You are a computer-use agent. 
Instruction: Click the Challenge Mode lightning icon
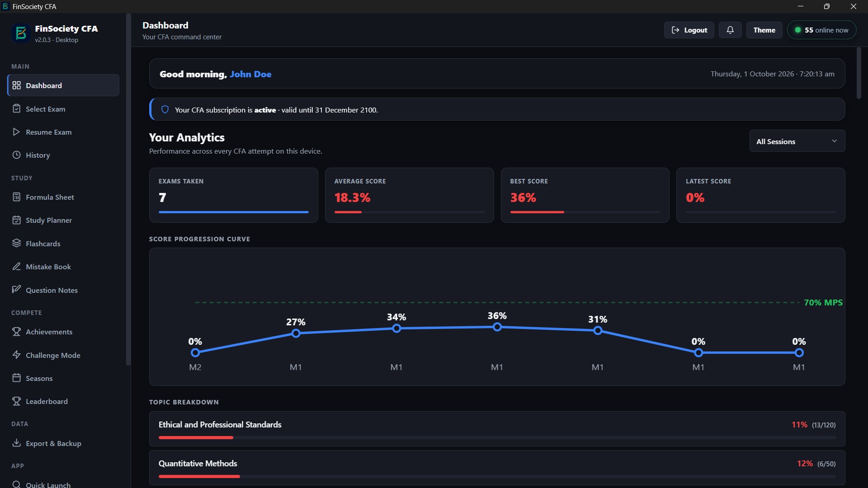tap(17, 355)
